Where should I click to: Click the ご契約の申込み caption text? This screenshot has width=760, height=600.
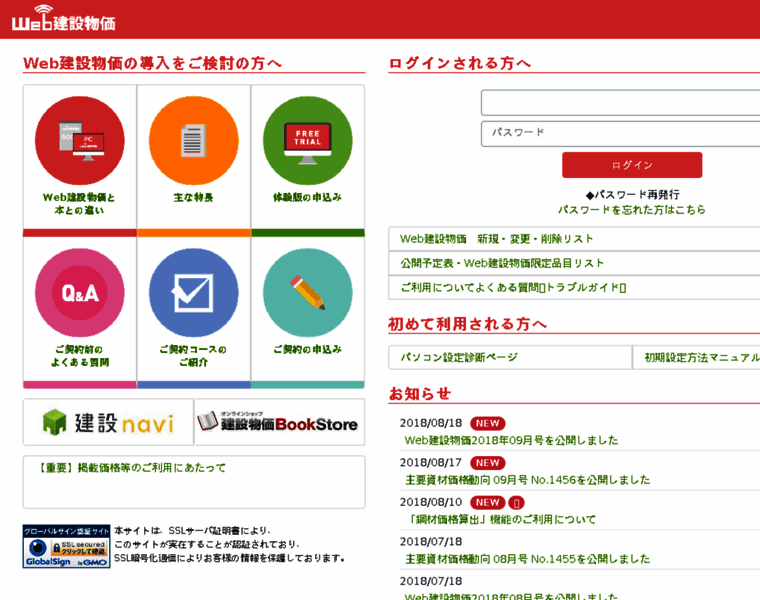point(307,349)
